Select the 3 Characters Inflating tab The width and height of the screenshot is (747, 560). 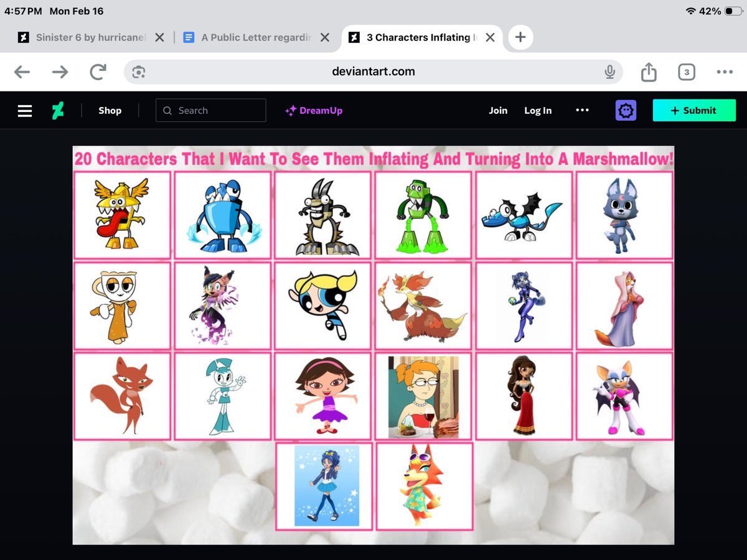[413, 37]
